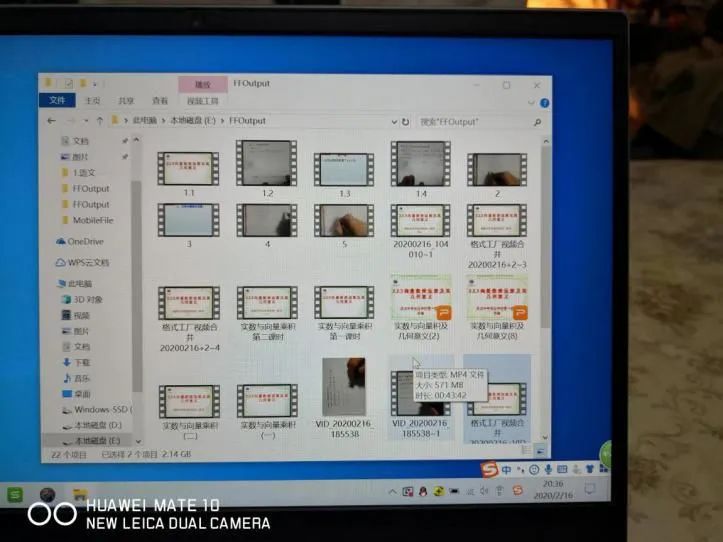Go back with the left arrow button
723x542 pixels.
(52, 121)
